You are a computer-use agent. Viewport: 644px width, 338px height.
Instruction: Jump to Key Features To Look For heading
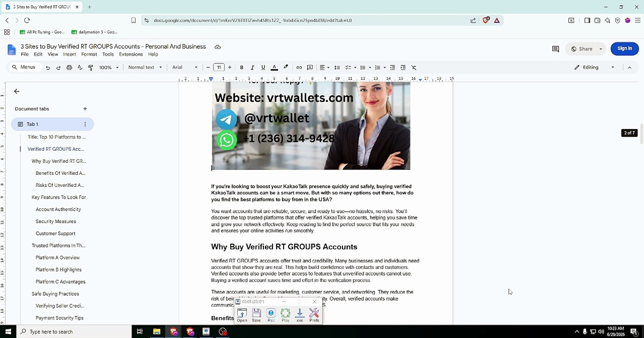(x=59, y=197)
